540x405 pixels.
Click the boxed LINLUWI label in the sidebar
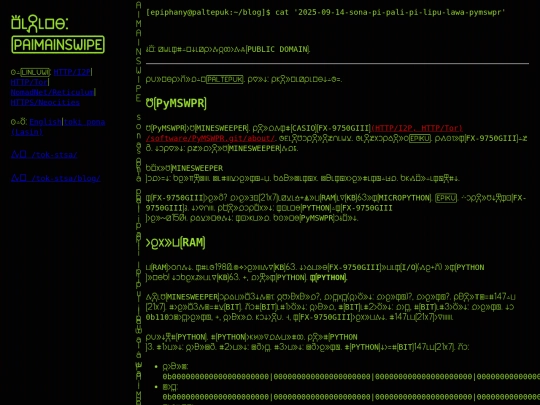(x=35, y=72)
